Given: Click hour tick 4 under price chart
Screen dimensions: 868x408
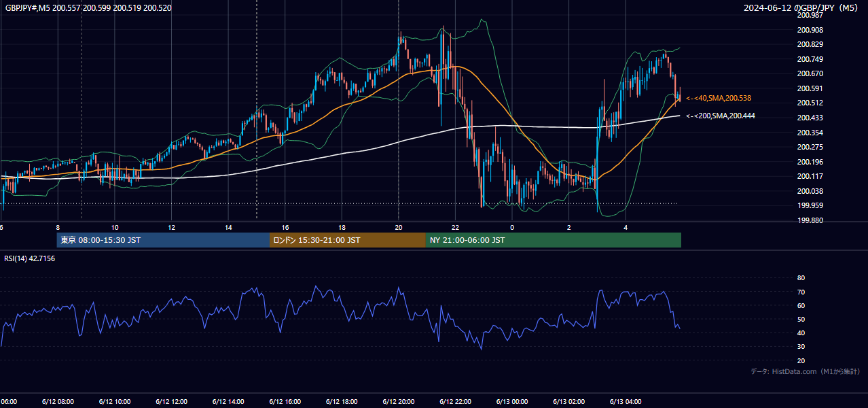Looking at the screenshot, I should coord(626,227).
